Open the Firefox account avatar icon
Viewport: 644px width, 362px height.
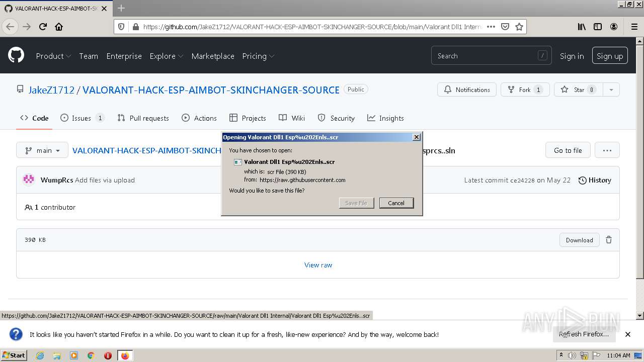click(x=614, y=27)
